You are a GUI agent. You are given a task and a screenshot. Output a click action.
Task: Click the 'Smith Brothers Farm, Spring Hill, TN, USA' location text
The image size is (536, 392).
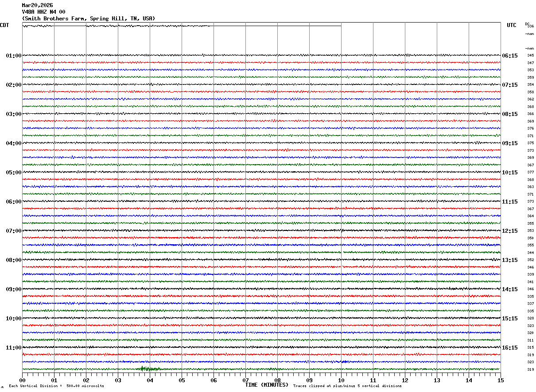89,19
